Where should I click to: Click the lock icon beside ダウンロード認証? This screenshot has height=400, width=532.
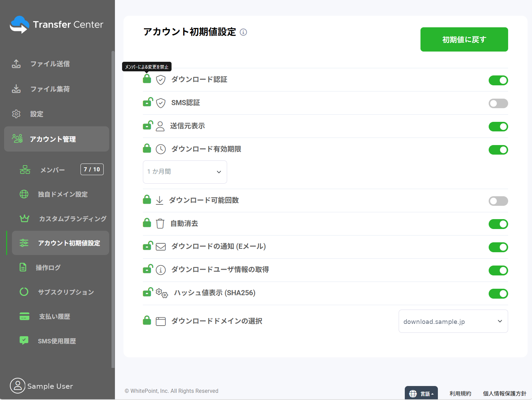point(147,79)
